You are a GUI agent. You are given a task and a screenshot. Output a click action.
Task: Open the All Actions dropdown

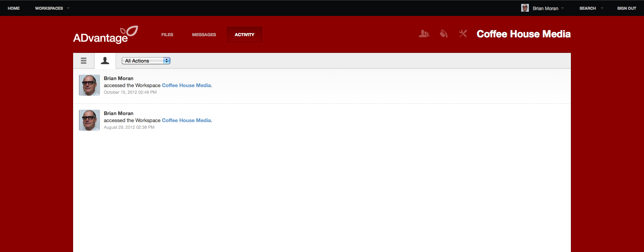point(146,61)
